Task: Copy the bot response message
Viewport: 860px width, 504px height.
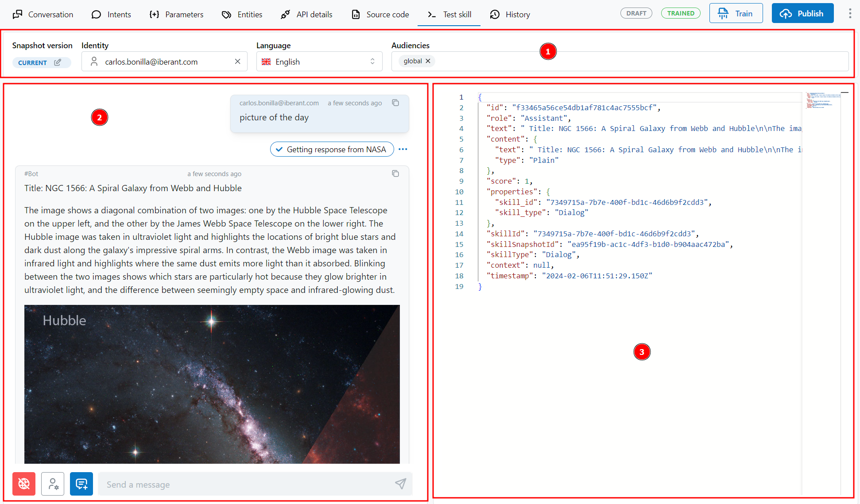Action: (395, 173)
